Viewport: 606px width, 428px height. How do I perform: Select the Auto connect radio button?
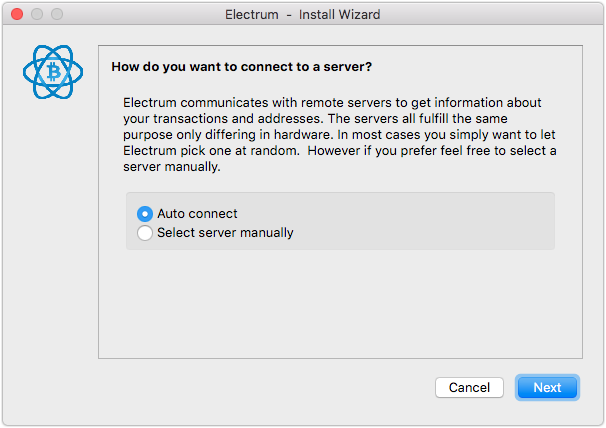click(x=145, y=214)
